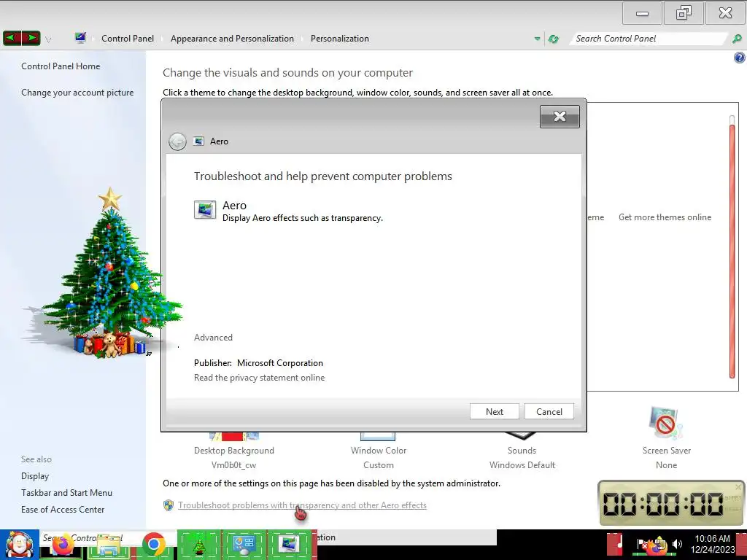The image size is (747, 560).
Task: Open File Explorer from the taskbar
Action: [x=109, y=545]
